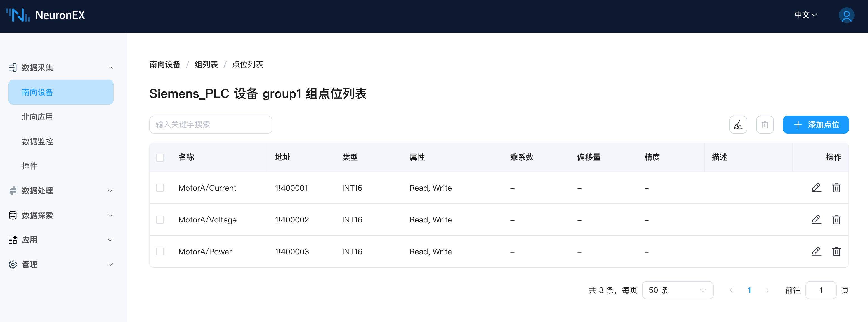Click the batch delete trash button
This screenshot has height=322, width=868.
(x=765, y=125)
